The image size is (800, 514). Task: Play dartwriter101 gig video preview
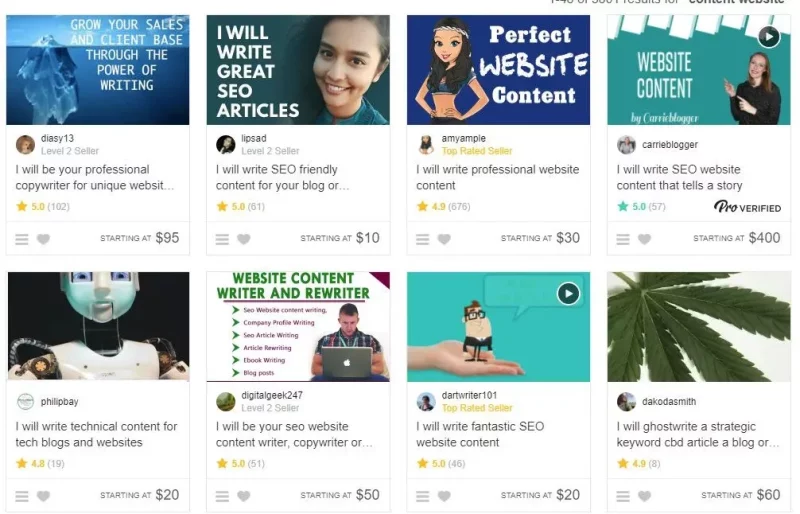pos(568,293)
